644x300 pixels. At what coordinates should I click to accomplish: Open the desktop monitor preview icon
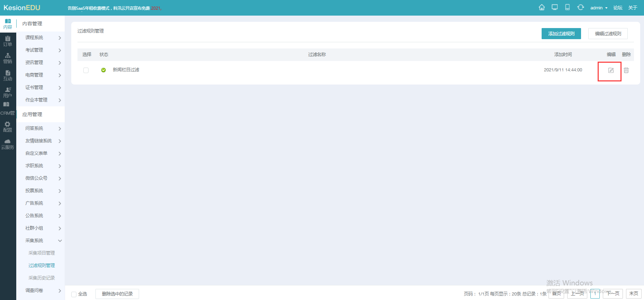pyautogui.click(x=555, y=7)
